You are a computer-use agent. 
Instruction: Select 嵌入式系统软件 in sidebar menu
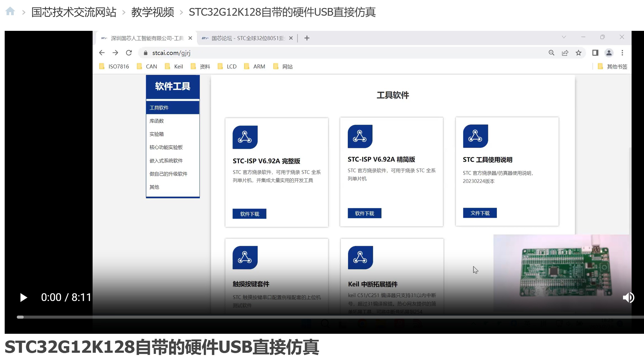[173, 160]
